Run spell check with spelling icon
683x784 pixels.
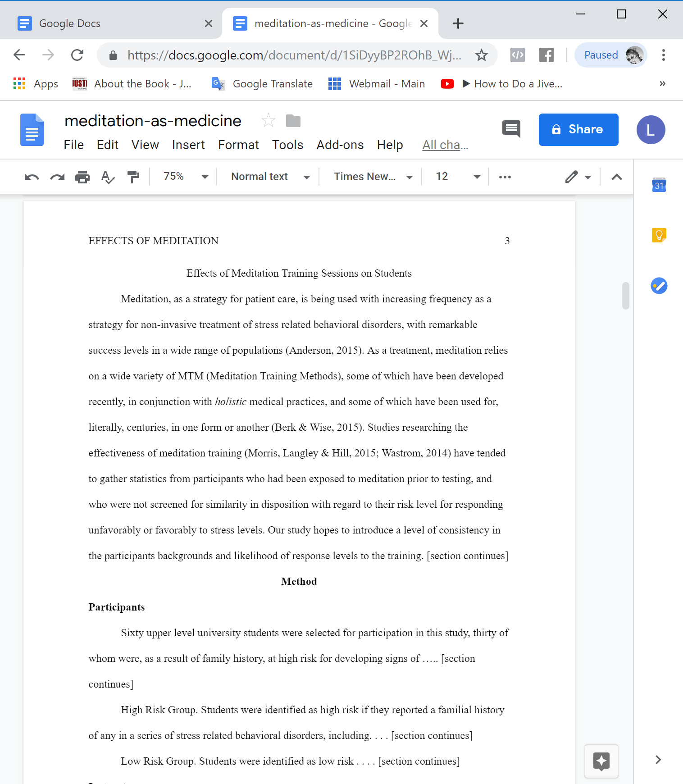pyautogui.click(x=108, y=177)
